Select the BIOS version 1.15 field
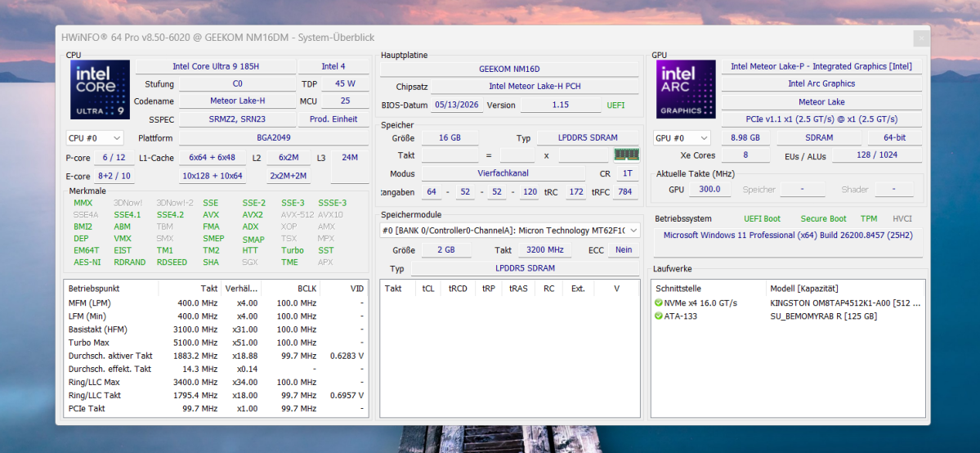This screenshot has height=453, width=980. click(x=560, y=105)
